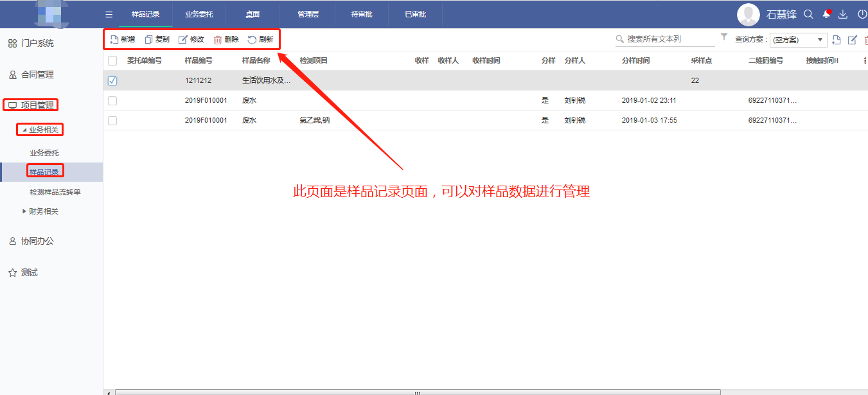Expand the 财务相关 tree node

pos(24,211)
